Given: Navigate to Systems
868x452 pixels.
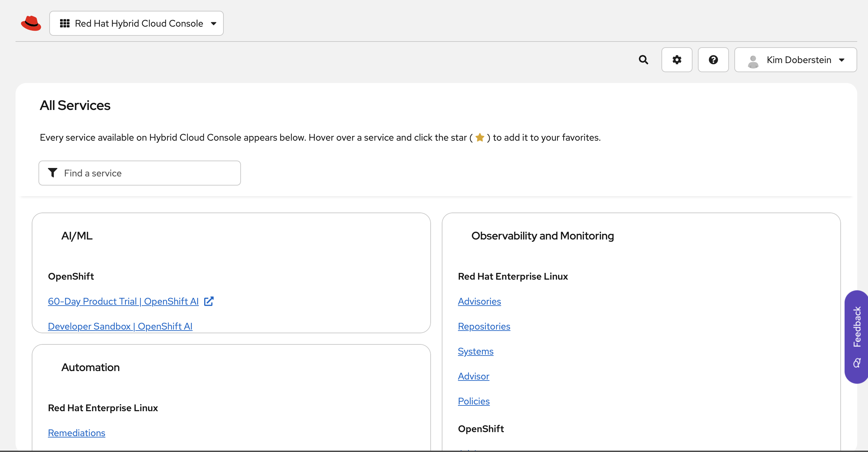Looking at the screenshot, I should click(x=476, y=351).
